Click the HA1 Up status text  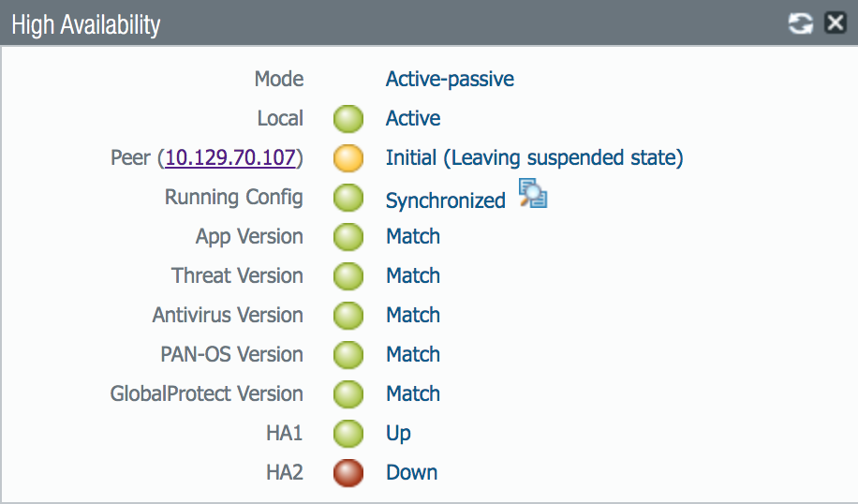398,433
